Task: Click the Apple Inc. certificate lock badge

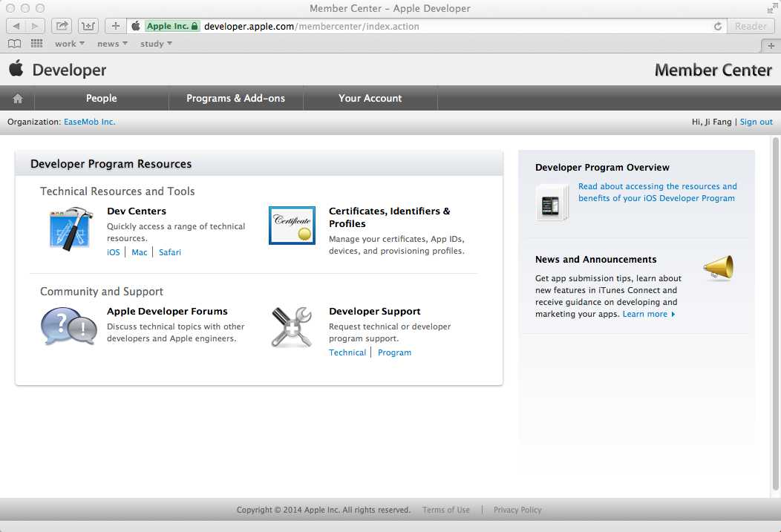Action: (x=172, y=26)
